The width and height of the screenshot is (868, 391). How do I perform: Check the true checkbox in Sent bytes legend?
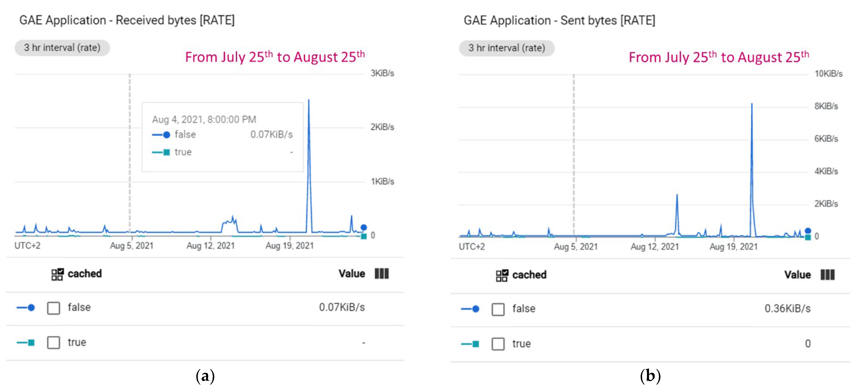[498, 344]
